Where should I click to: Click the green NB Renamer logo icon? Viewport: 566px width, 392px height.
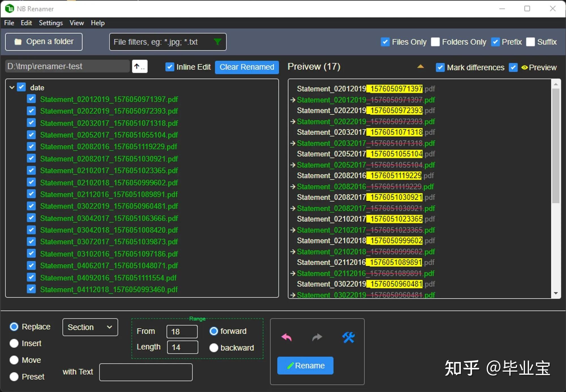click(9, 8)
